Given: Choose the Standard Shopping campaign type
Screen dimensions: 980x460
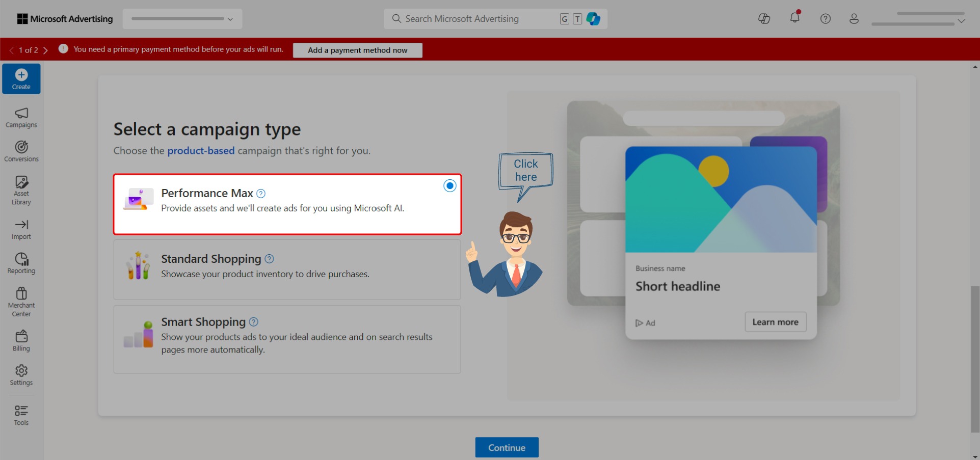Looking at the screenshot, I should tap(287, 269).
